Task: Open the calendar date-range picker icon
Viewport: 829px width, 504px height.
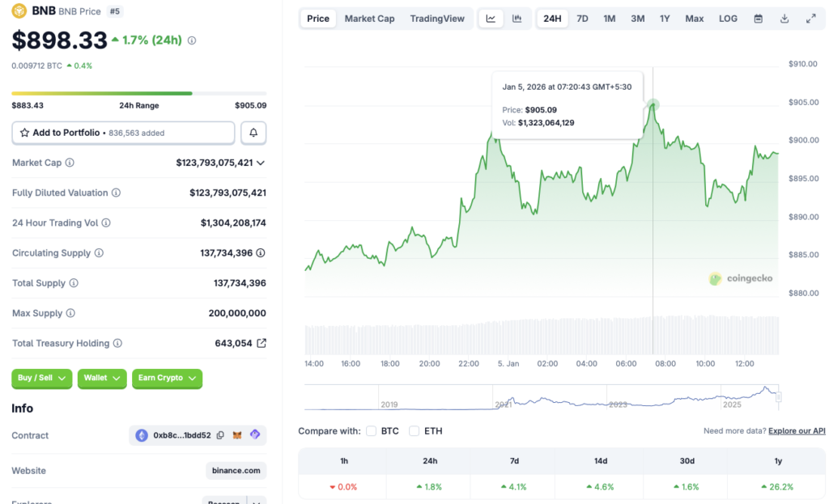Action: coord(758,18)
